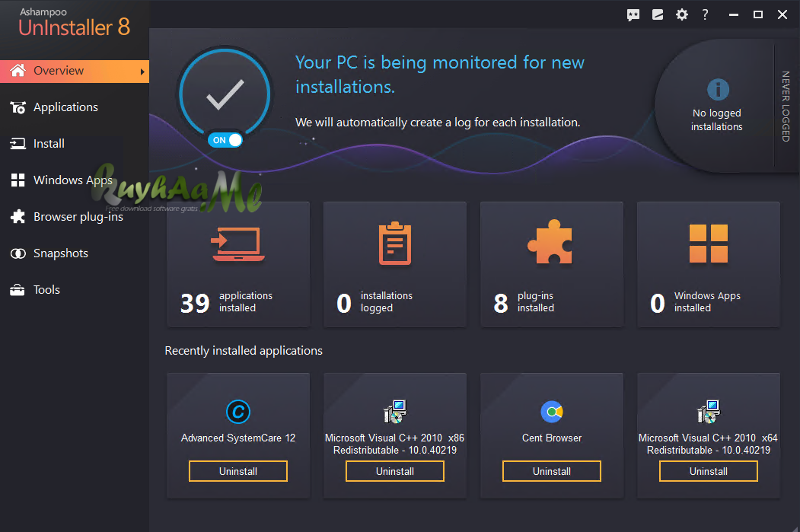Click the Cent Browser name label
The width and height of the screenshot is (800, 532).
[552, 438]
